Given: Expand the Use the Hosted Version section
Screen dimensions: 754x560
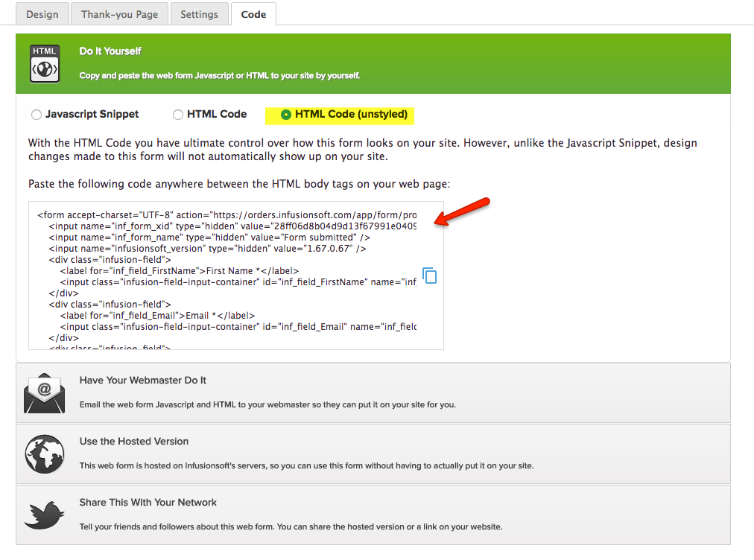Looking at the screenshot, I should click(134, 442).
